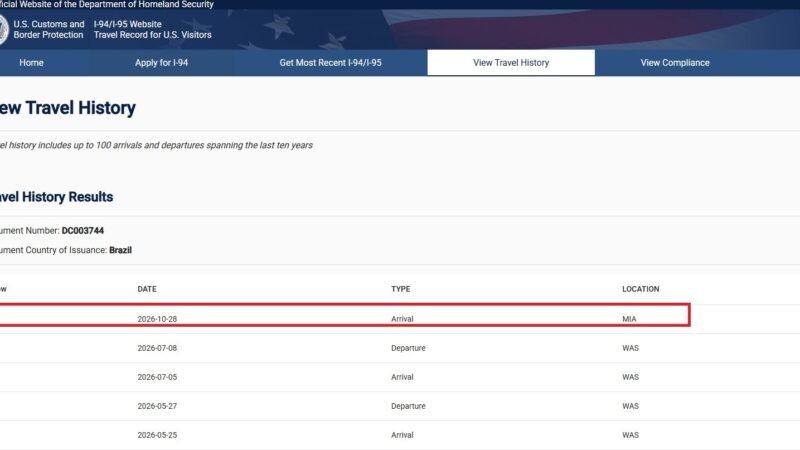Click the Travel History Results heading
The width and height of the screenshot is (800, 450).
pyautogui.click(x=56, y=197)
